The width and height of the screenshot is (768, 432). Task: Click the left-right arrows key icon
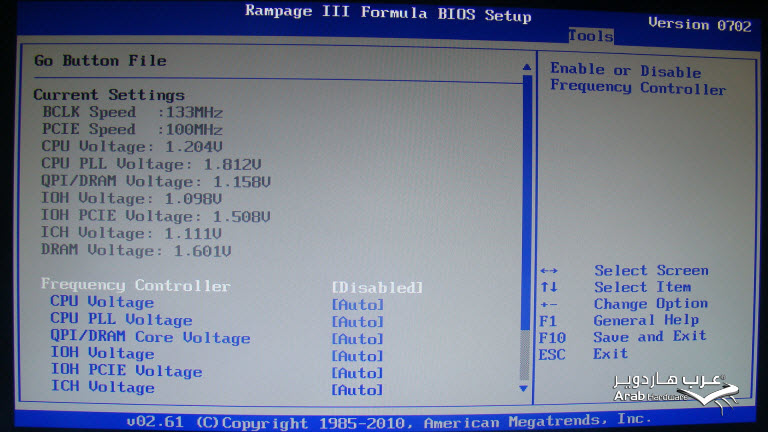pos(549,270)
